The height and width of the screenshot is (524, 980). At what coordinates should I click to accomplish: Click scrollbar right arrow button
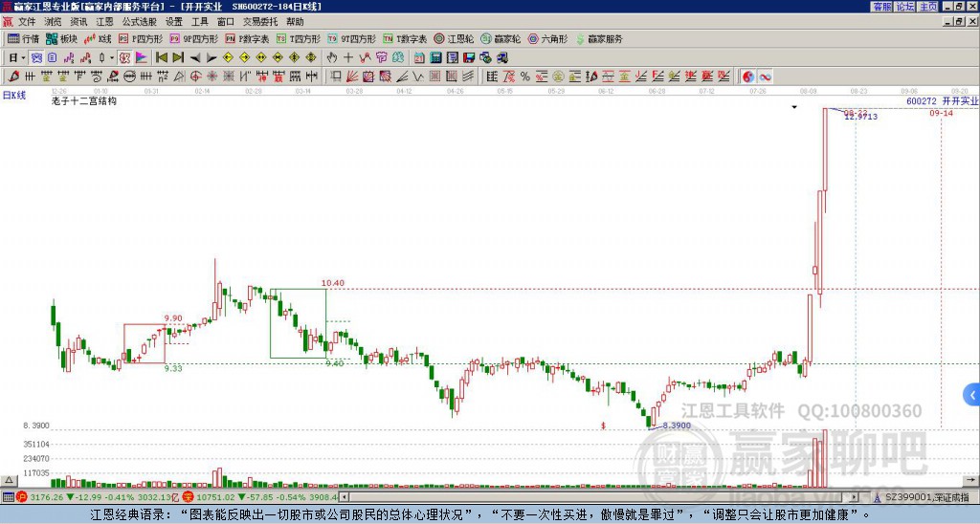pyautogui.click(x=854, y=497)
